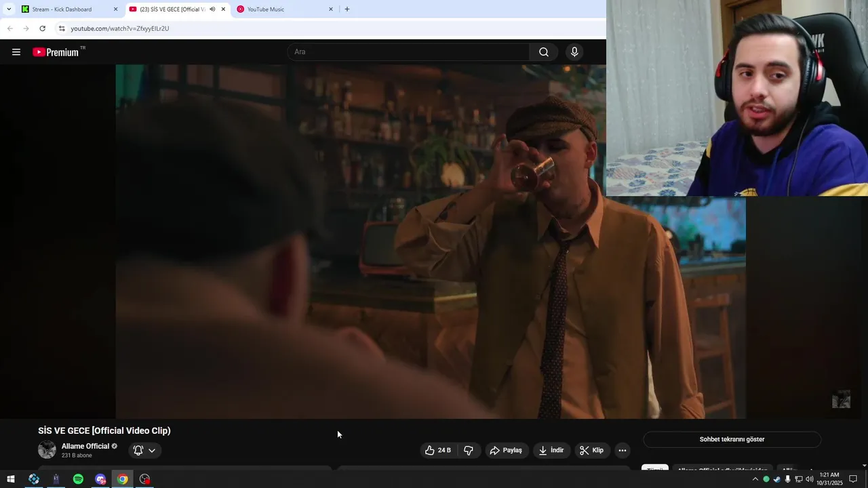The height and width of the screenshot is (488, 868).
Task: Open notification bell dropdown for Allame Official
Action: click(144, 450)
